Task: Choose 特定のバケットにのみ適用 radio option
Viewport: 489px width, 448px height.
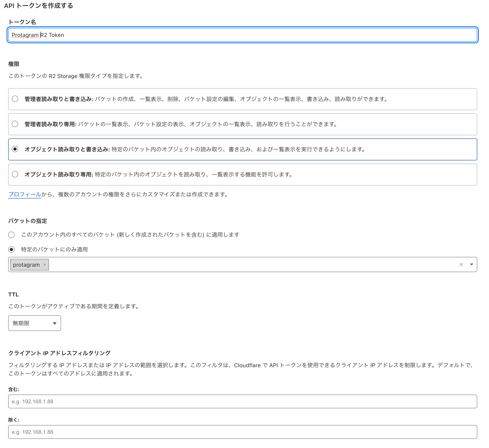Action: coord(11,250)
